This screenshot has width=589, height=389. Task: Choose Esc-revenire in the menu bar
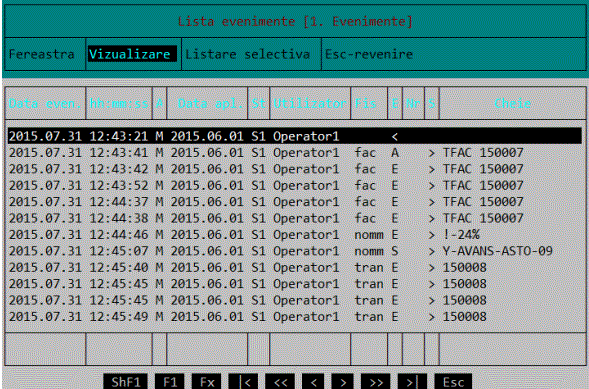coord(369,54)
